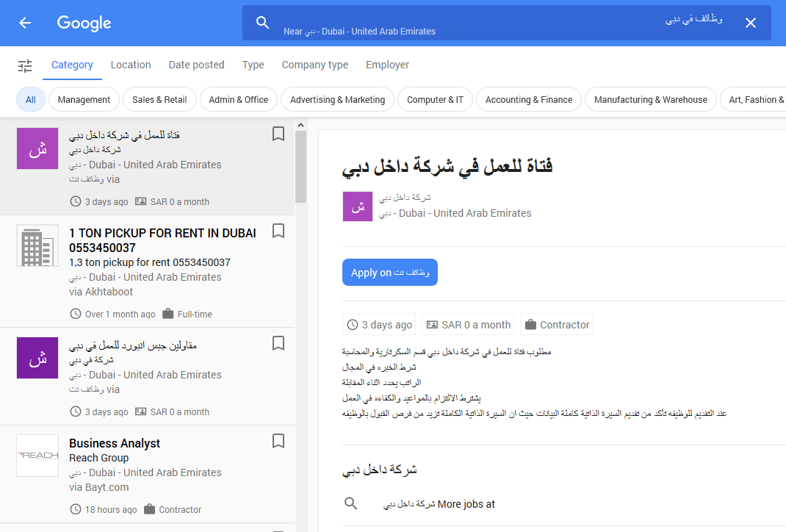The width and height of the screenshot is (786, 532).
Task: Save the 1 TON PICKUP job bookmark
Action: coord(278,231)
